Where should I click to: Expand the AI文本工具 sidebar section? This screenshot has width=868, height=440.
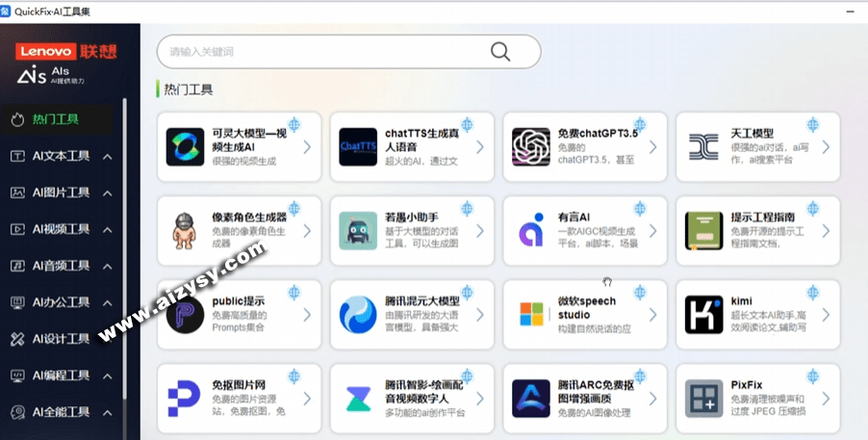click(108, 156)
